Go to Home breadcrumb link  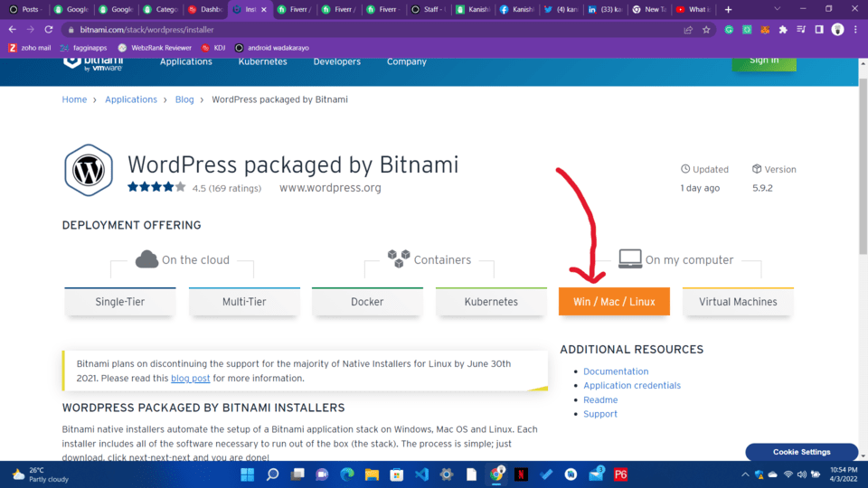(x=74, y=99)
